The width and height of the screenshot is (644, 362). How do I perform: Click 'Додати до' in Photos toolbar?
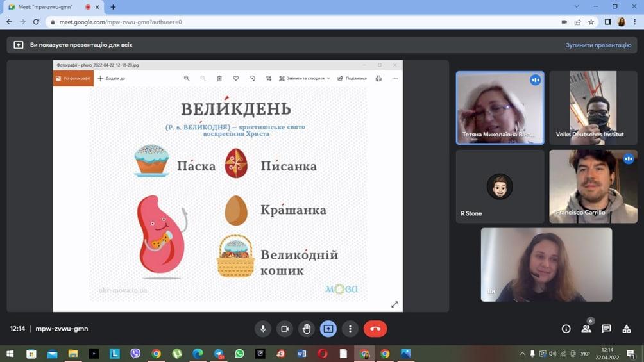(x=111, y=78)
